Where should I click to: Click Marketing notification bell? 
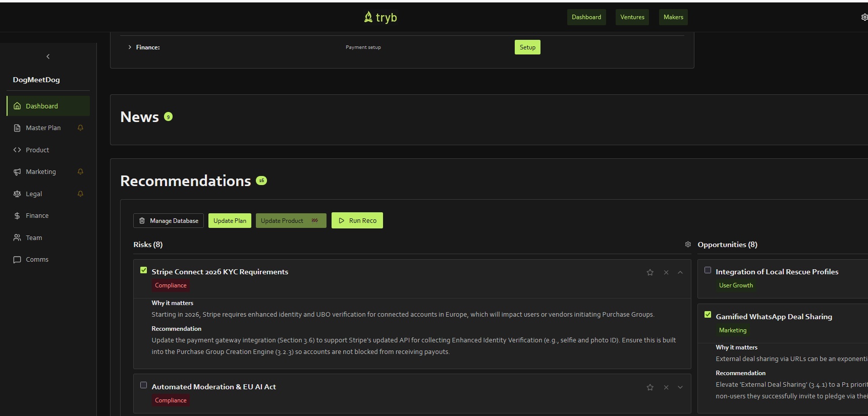pyautogui.click(x=80, y=171)
